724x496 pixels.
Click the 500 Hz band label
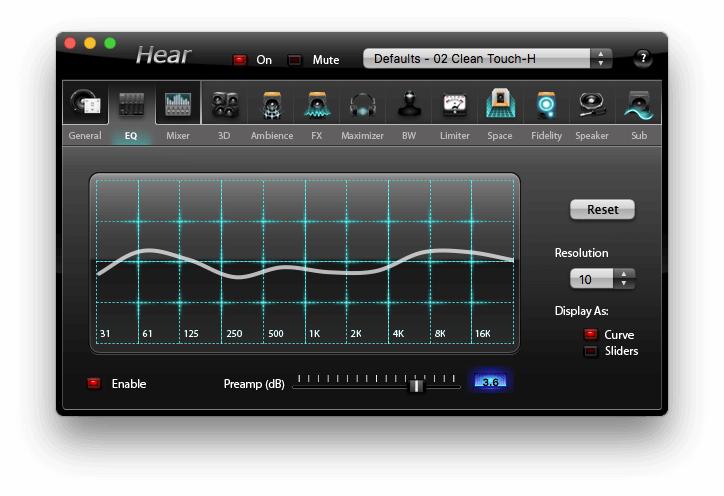pyautogui.click(x=276, y=333)
